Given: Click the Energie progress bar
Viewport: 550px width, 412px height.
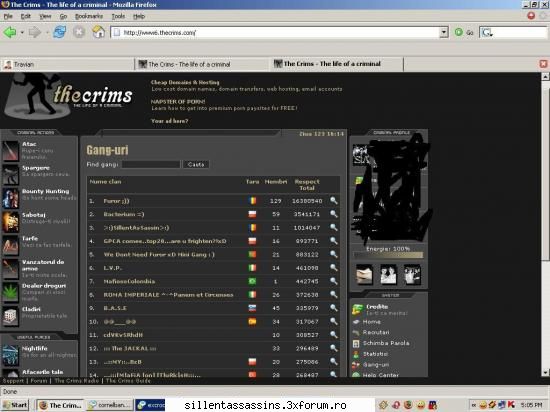Looking at the screenshot, I should pos(389,255).
